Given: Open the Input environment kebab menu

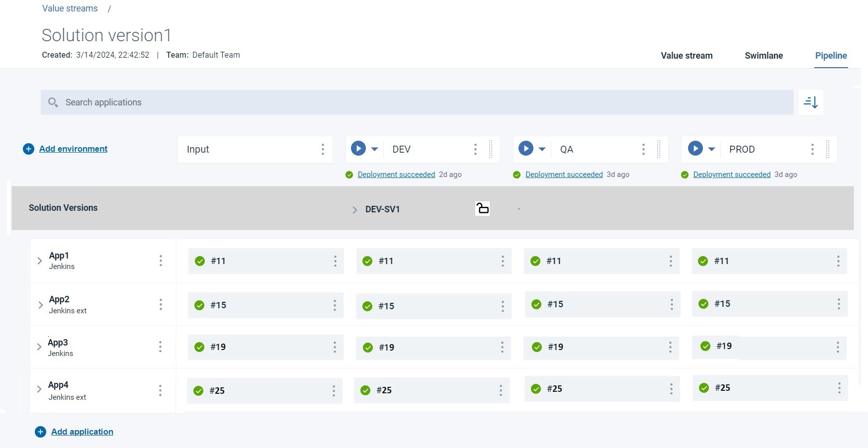Looking at the screenshot, I should (323, 149).
